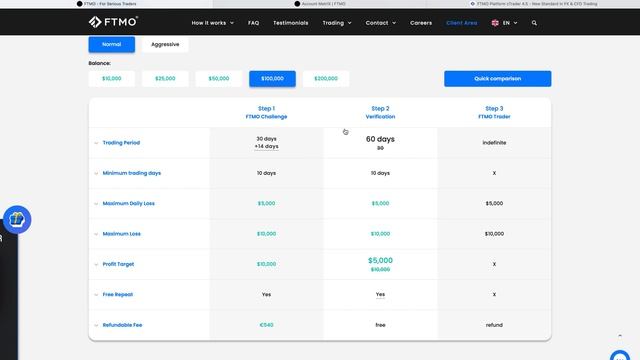Click the free fee value in Verification
The width and height of the screenshot is (640, 360).
coord(380,325)
